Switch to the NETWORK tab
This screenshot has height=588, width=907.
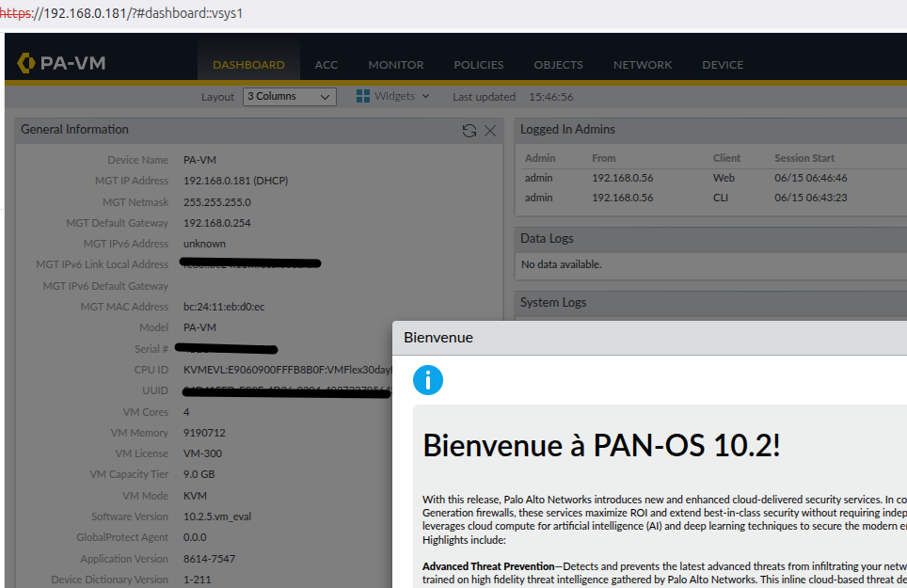tap(643, 65)
